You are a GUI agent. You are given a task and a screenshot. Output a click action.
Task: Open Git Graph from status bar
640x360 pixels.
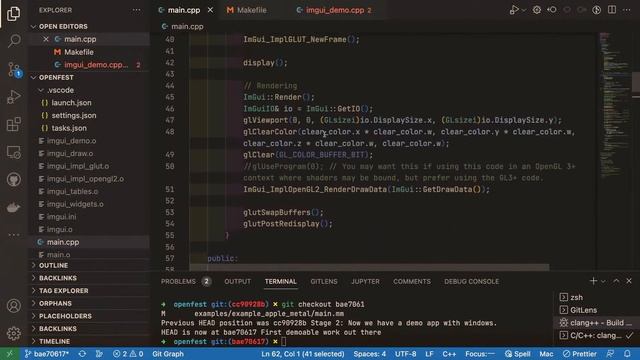tap(168, 354)
